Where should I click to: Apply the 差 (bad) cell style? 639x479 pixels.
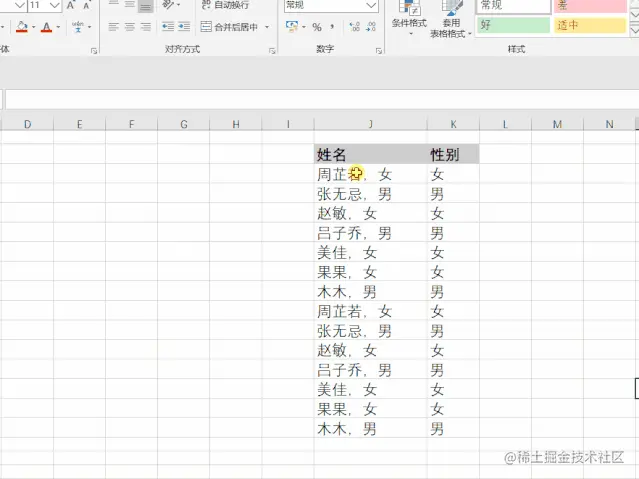[x=590, y=6]
